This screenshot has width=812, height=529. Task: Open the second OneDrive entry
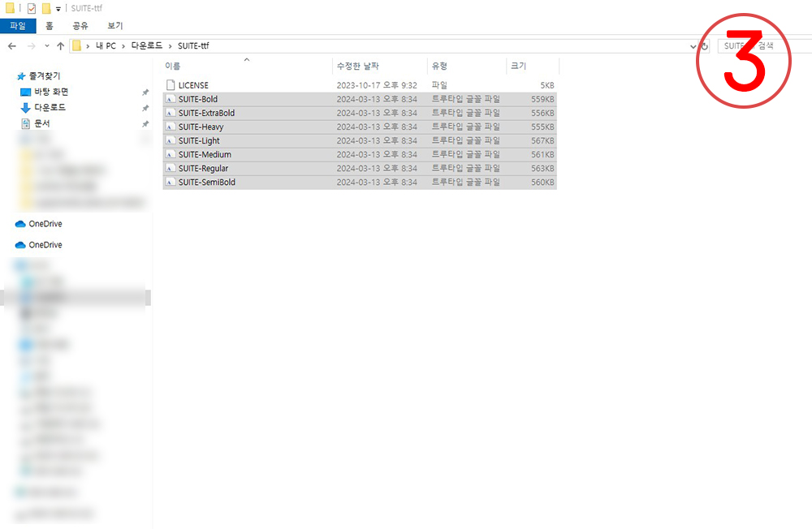click(45, 245)
